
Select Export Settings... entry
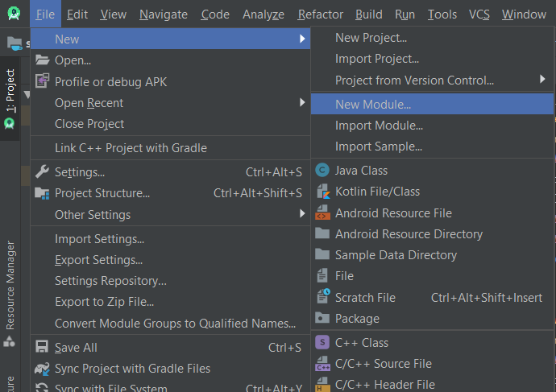[170, 260]
